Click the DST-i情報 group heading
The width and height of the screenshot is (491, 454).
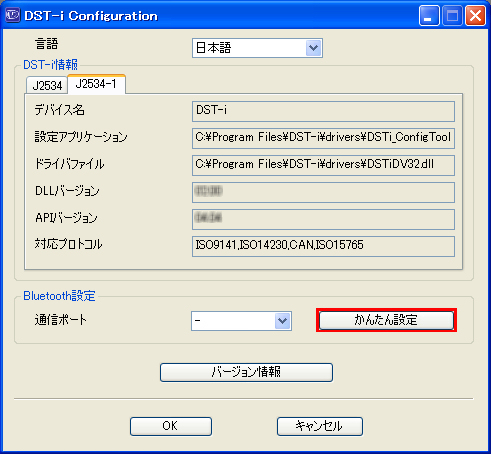[x=50, y=64]
